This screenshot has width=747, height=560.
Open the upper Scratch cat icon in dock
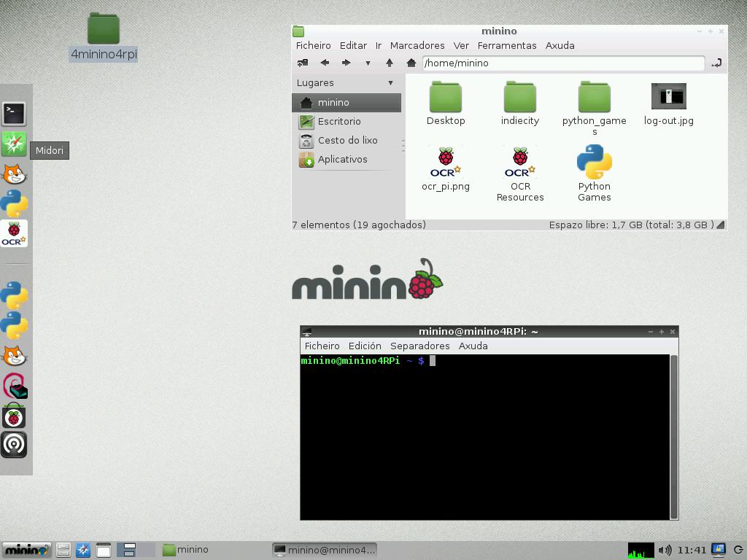point(14,174)
